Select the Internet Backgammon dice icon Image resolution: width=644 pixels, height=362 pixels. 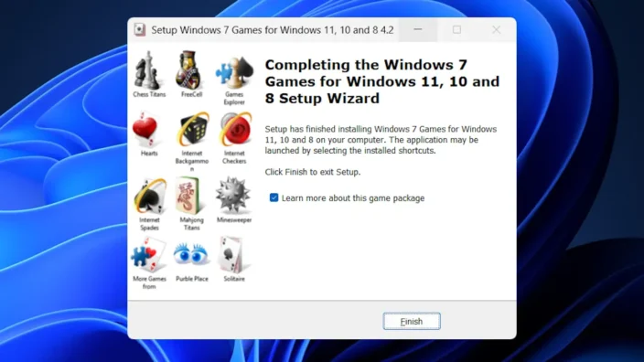[x=192, y=129]
